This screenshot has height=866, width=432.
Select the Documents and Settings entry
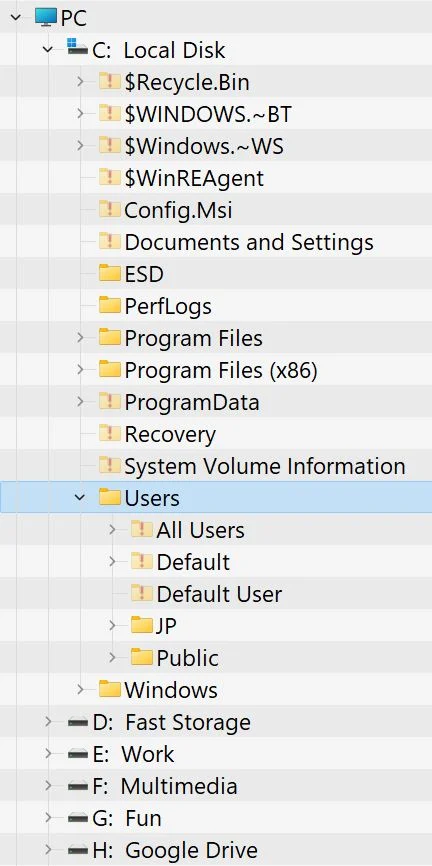tap(249, 242)
